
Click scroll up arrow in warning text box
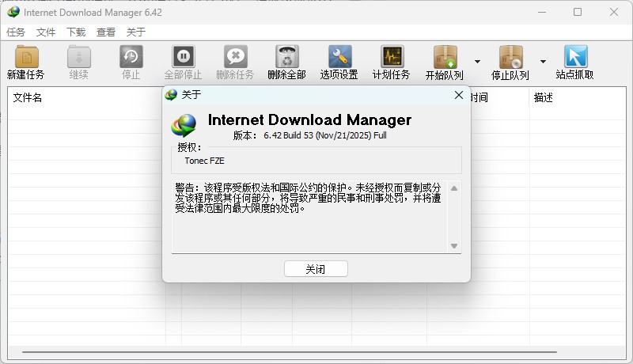pos(454,188)
